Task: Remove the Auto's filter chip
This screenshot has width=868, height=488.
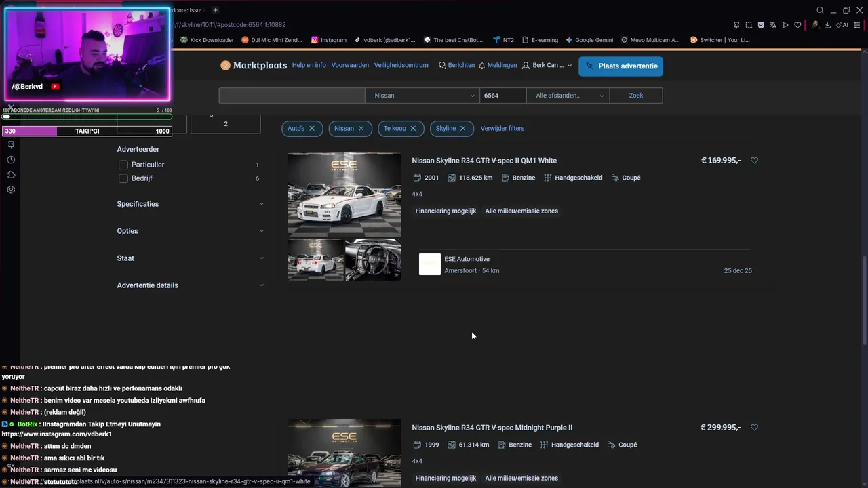Action: click(x=312, y=128)
